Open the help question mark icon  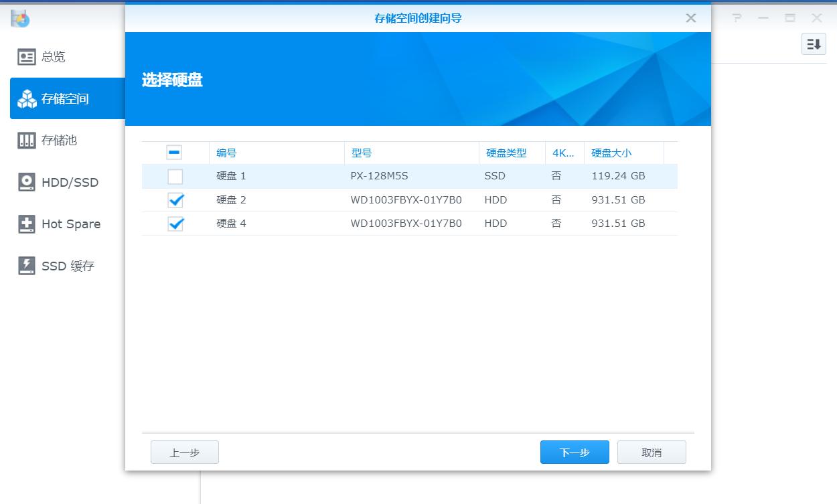(737, 18)
